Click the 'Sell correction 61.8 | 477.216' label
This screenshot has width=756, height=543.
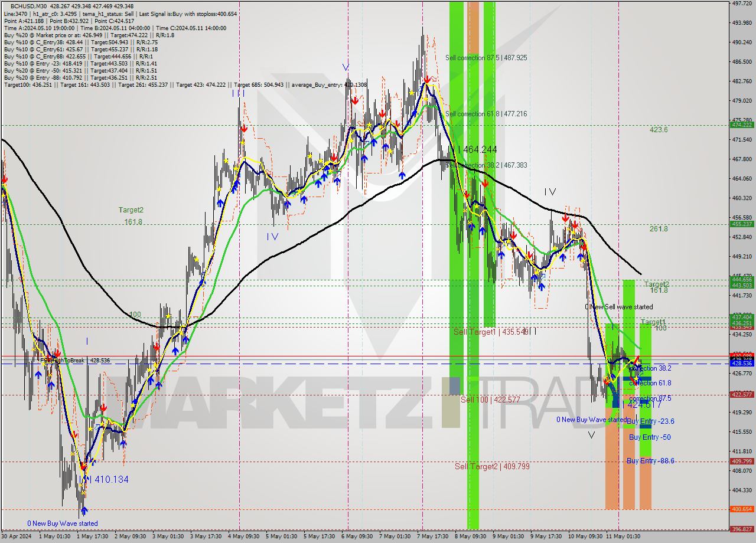[486, 114]
